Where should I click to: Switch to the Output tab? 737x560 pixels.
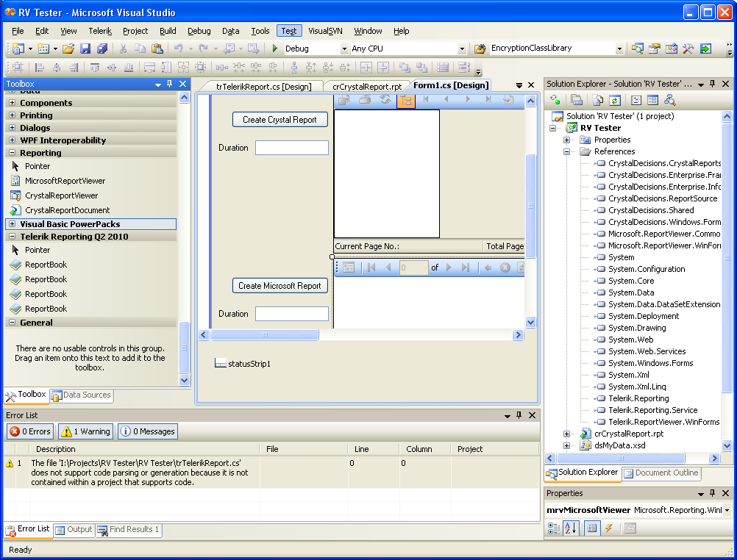[x=74, y=529]
